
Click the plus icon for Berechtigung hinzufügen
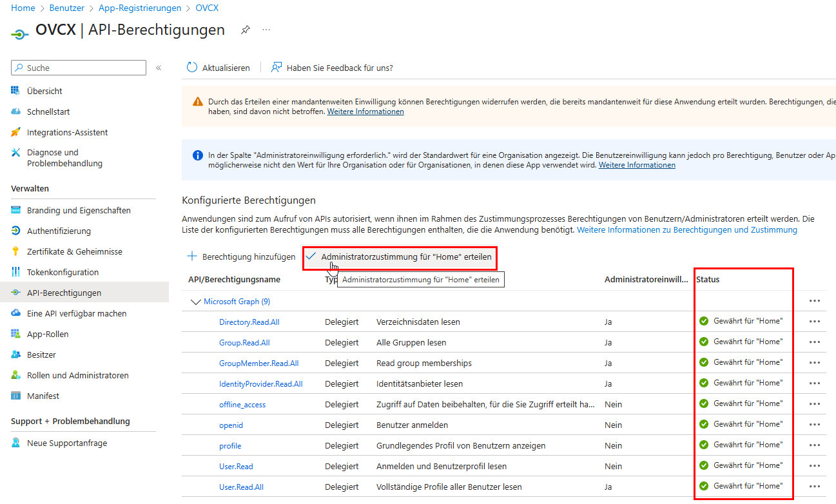click(192, 257)
